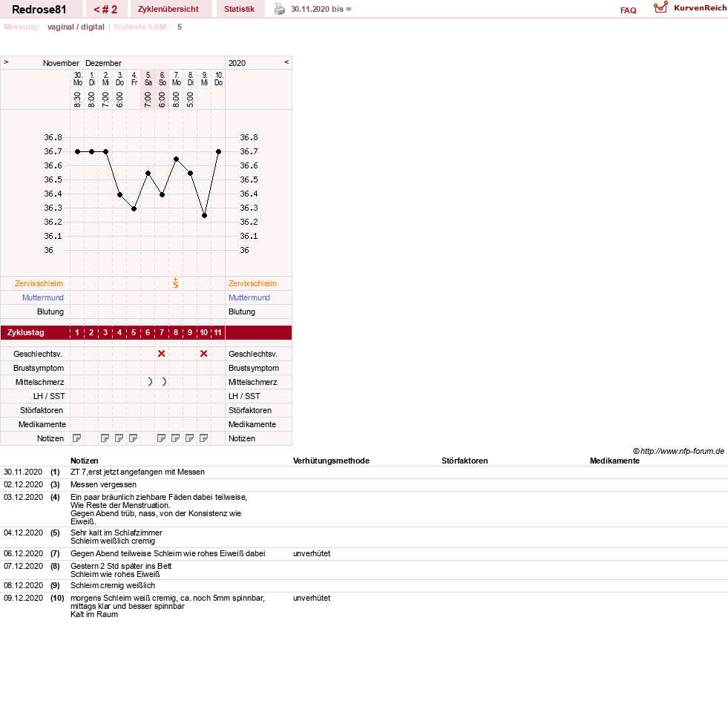This screenshot has height=712, width=728.
Task: Click 'unverhütet' entry for 09.12.2020
Action: pos(312,599)
